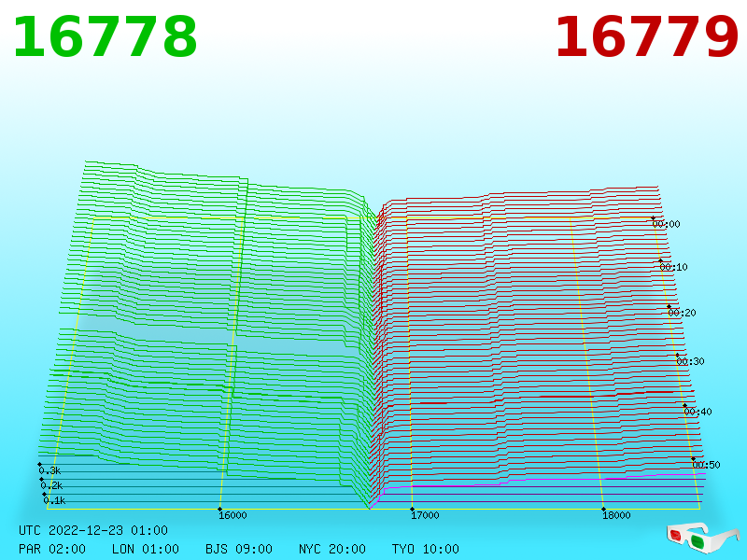
Task: Click the 00:00 time axis label
Action: (667, 224)
